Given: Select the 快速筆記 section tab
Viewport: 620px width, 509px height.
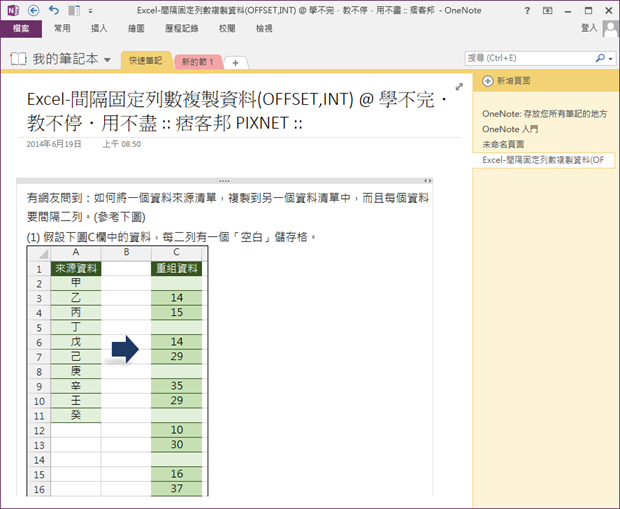Looking at the screenshot, I should pos(146,61).
